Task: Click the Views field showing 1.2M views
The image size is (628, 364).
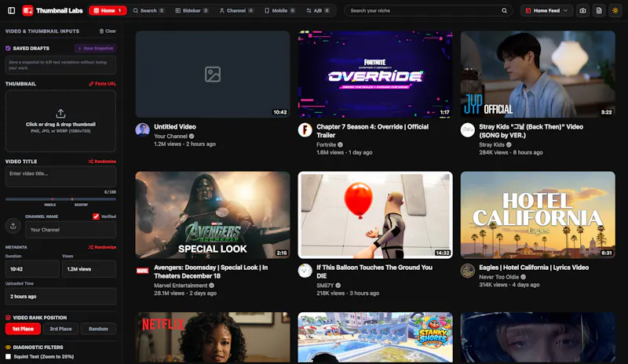Action: coord(89,269)
